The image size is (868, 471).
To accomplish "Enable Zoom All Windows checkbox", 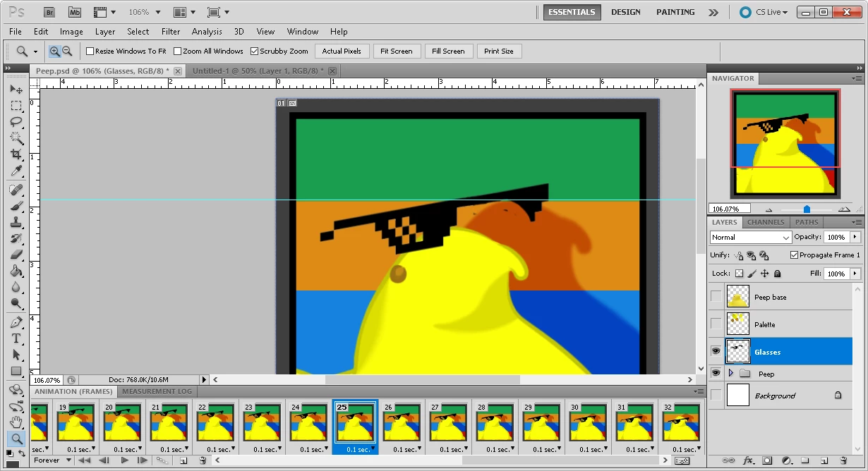I will click(177, 51).
